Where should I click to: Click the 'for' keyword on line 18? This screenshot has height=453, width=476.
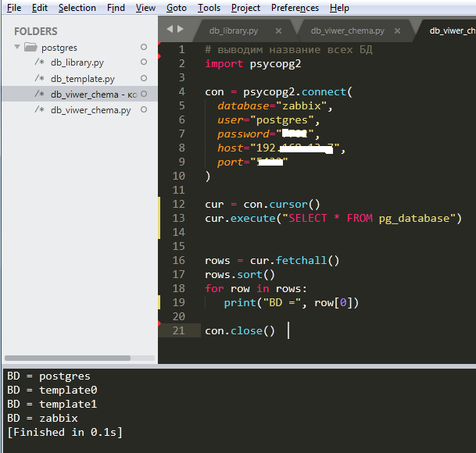point(214,288)
